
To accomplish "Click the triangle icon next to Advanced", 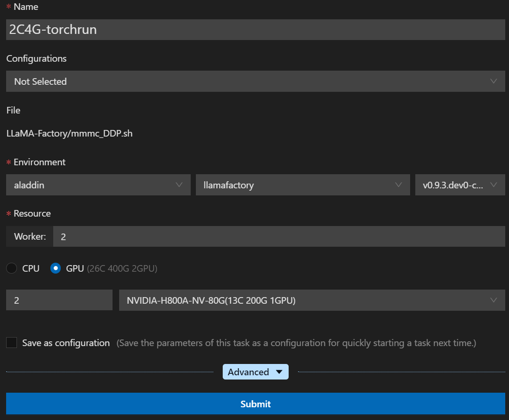I will coord(279,372).
